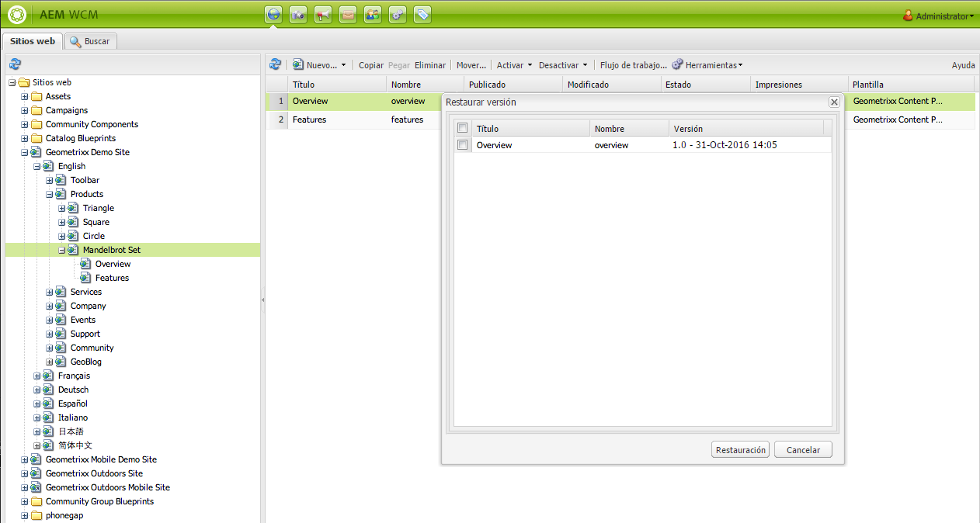Select the Circle tree item

(94, 236)
